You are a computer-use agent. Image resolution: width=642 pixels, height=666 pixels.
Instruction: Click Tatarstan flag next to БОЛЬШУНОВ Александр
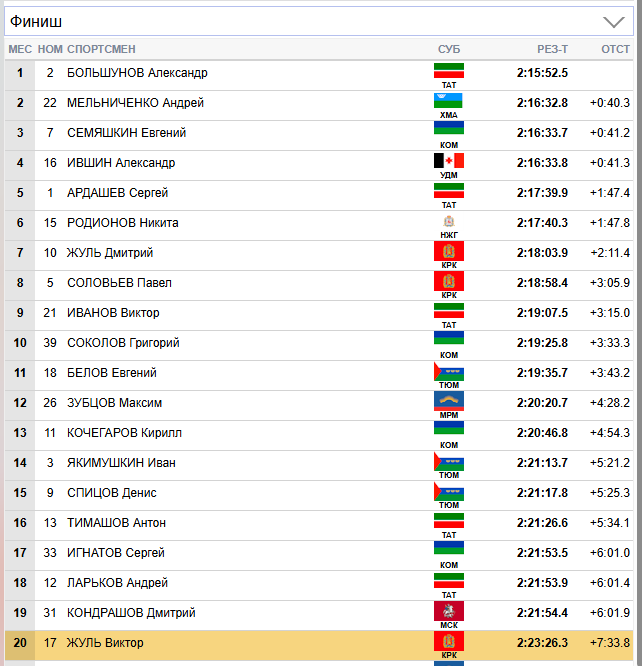point(449,70)
